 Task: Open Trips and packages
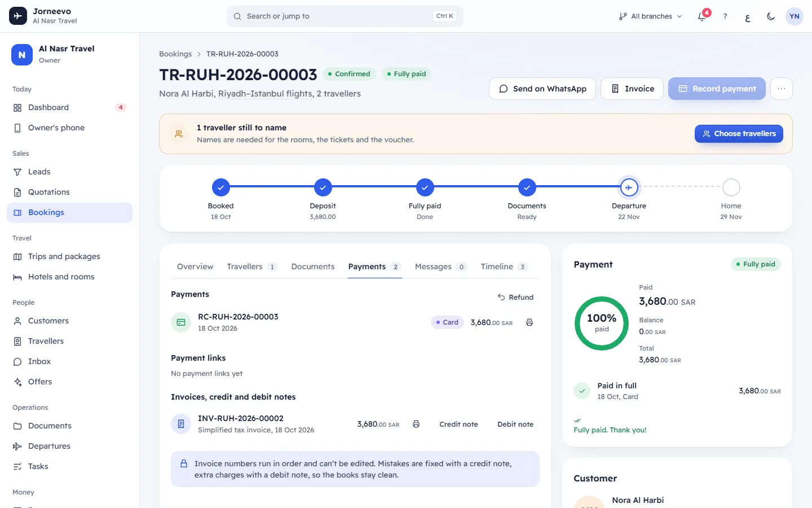(69, 256)
